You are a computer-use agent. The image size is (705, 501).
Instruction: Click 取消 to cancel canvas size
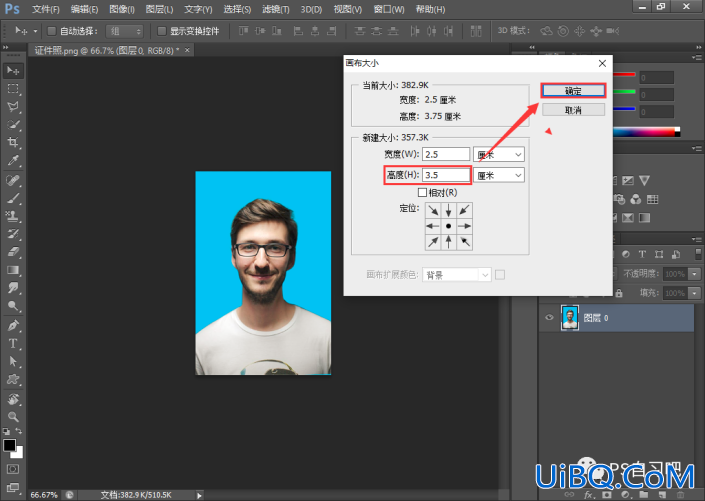(573, 110)
